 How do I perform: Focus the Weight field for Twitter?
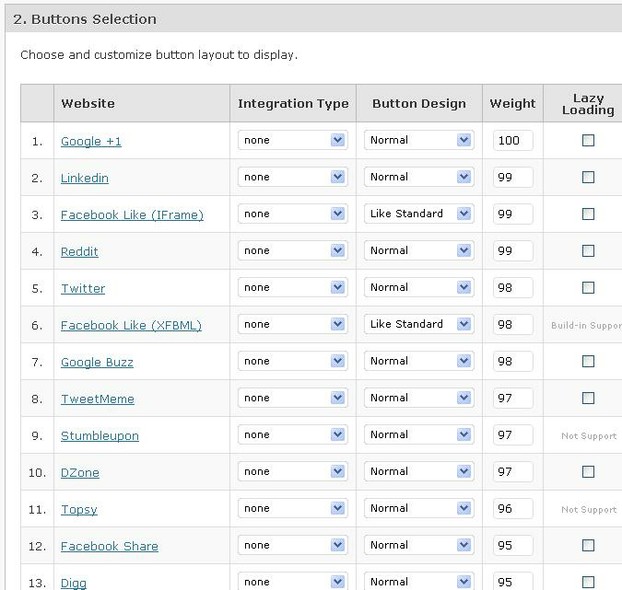pos(513,288)
